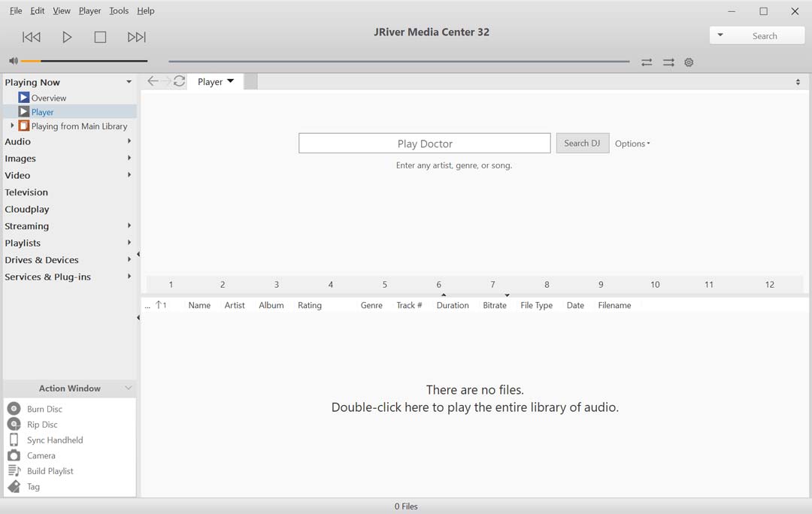
Task: Toggle repeat mode icon
Action: [x=647, y=62]
